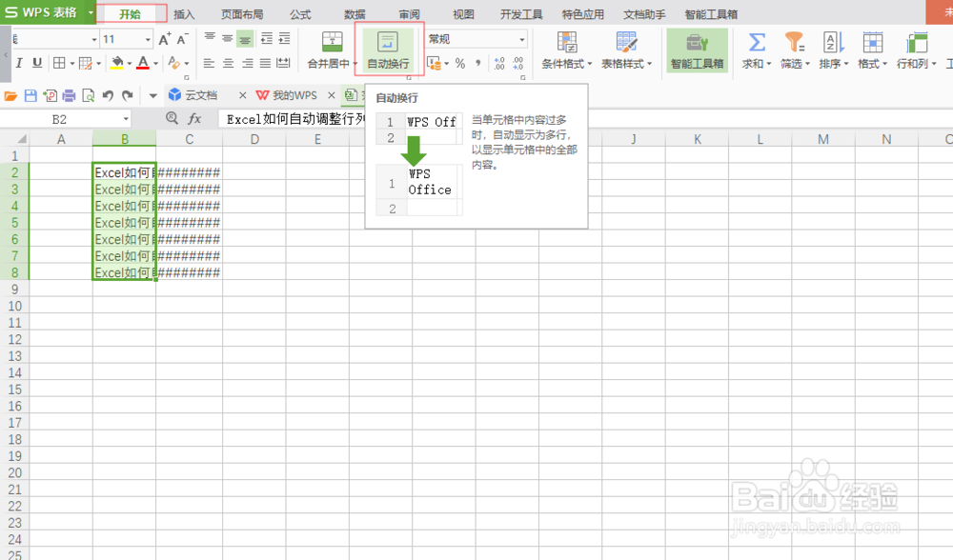Undo the last action
This screenshot has height=560, width=953.
click(108, 95)
